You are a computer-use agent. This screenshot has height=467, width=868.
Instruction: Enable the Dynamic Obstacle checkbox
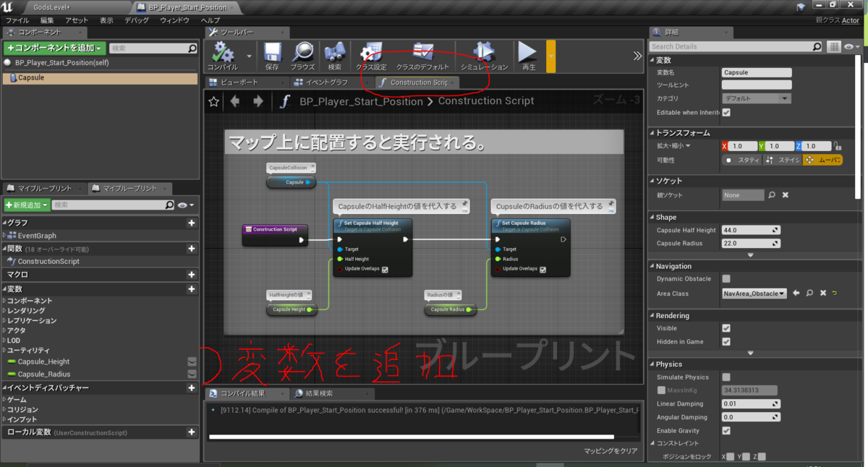[726, 278]
